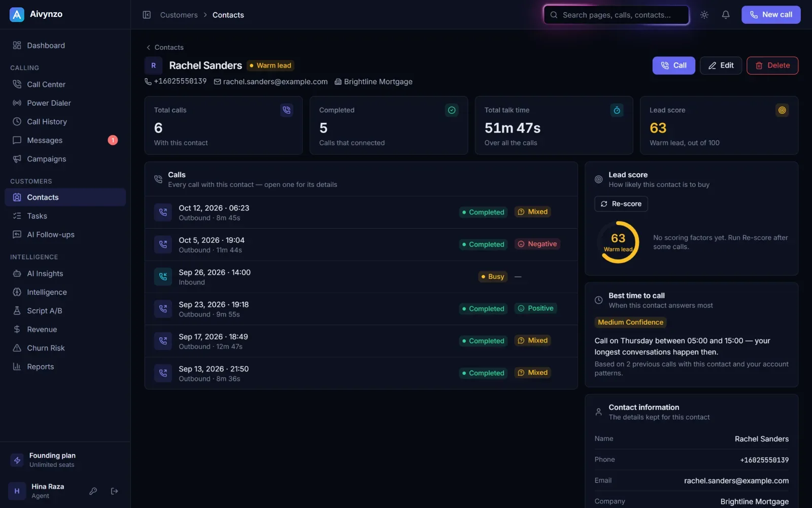Screen dimensions: 812x508
Task: Click the email rachel.sanders@example.com in header
Action: (x=270, y=82)
